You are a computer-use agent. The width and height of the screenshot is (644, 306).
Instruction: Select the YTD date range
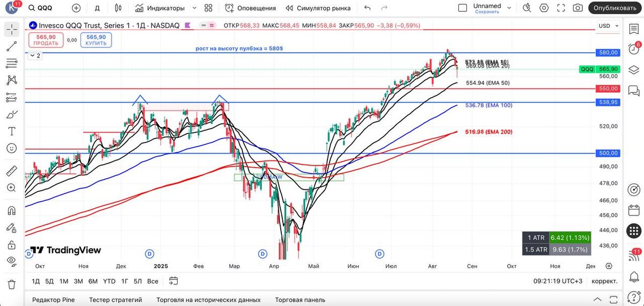coord(109,281)
